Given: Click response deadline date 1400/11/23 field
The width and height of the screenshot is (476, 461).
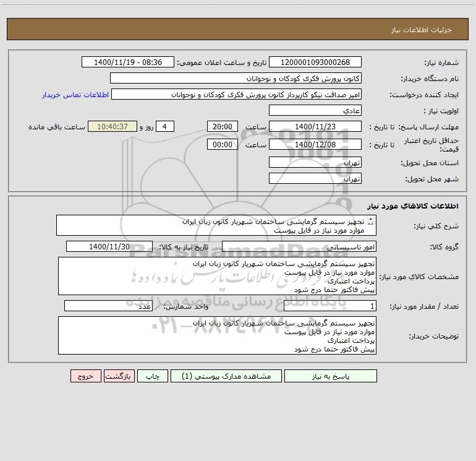Looking at the screenshot, I should [x=315, y=126].
